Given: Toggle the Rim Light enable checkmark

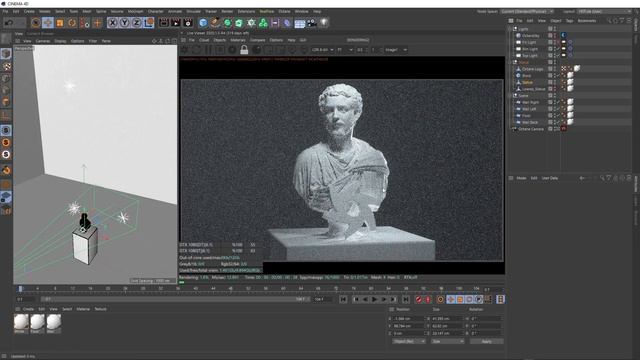Looking at the screenshot, I should coord(558,49).
